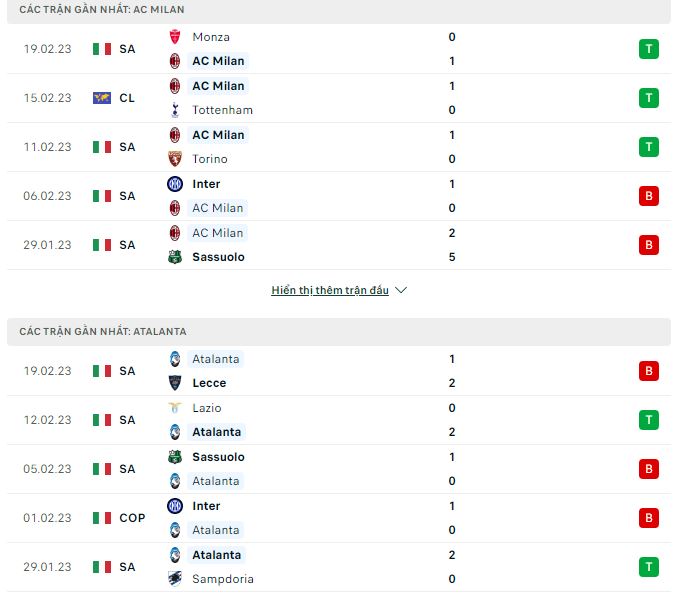The height and width of the screenshot is (595, 680).
Task: Click green T badge for Monza match
Action: click(649, 49)
